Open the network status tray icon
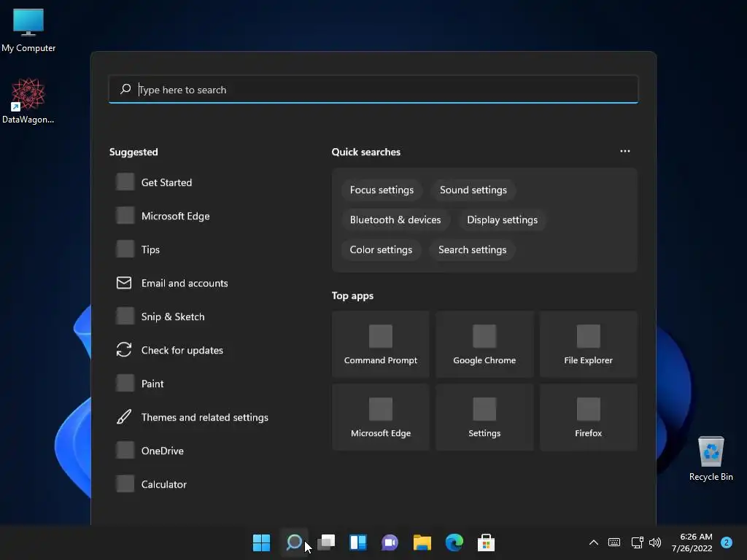 [637, 542]
